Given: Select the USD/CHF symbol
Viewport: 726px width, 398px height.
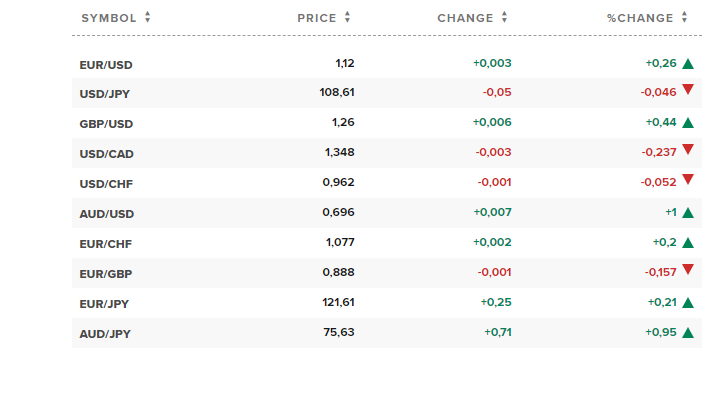Looking at the screenshot, I should pos(106,184).
